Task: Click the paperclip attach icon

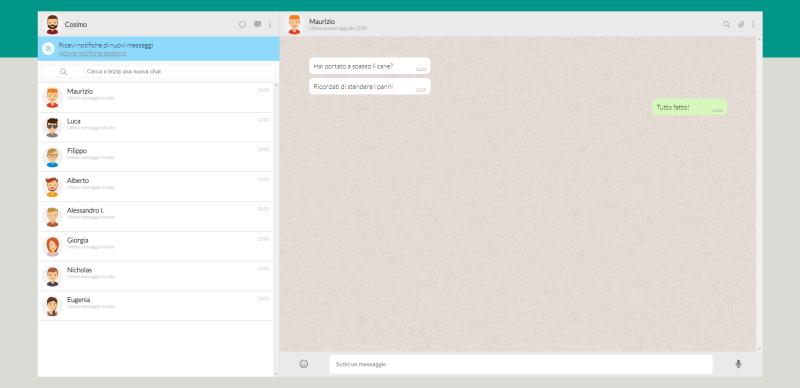Action: 741,25
